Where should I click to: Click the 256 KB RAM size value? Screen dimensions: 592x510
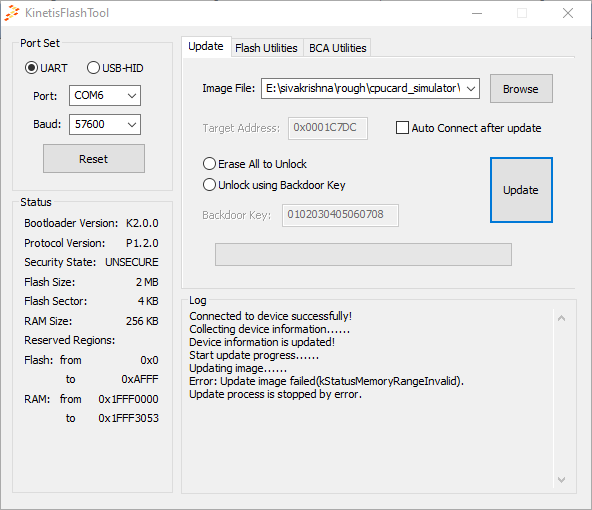click(x=142, y=321)
